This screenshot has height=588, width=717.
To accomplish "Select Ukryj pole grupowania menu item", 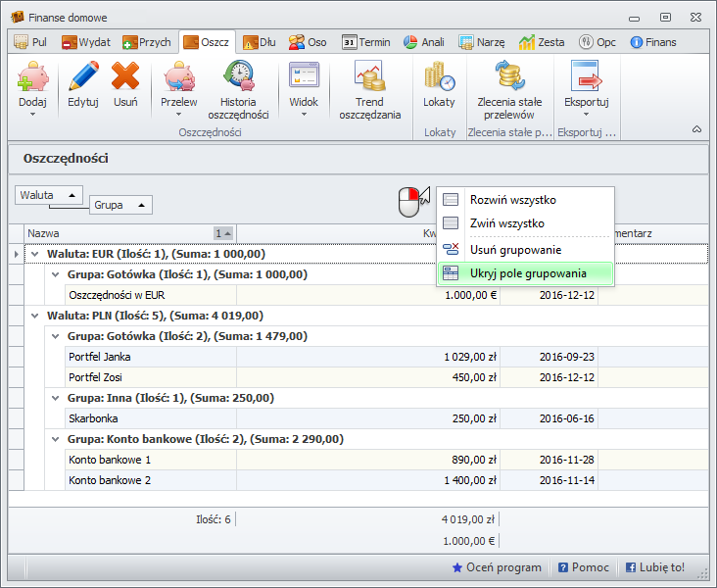I will tap(527, 273).
